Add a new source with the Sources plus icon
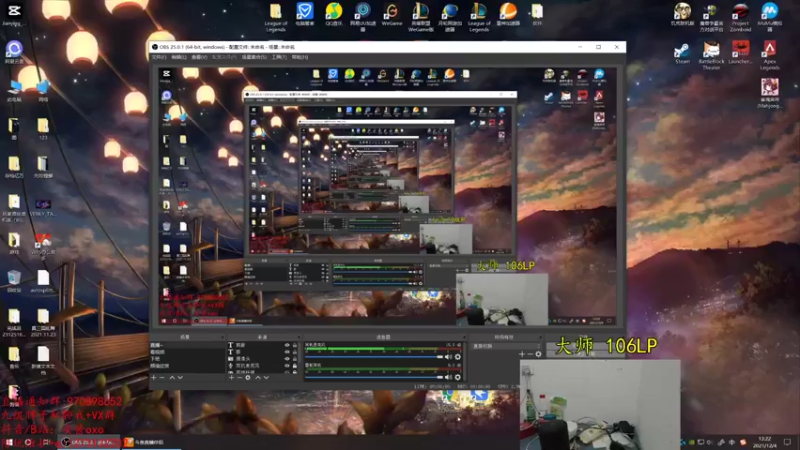This screenshot has width=800, height=450. click(232, 378)
